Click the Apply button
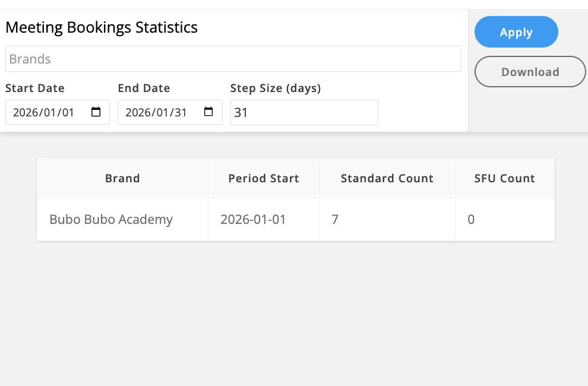The width and height of the screenshot is (588, 386). coord(516,32)
